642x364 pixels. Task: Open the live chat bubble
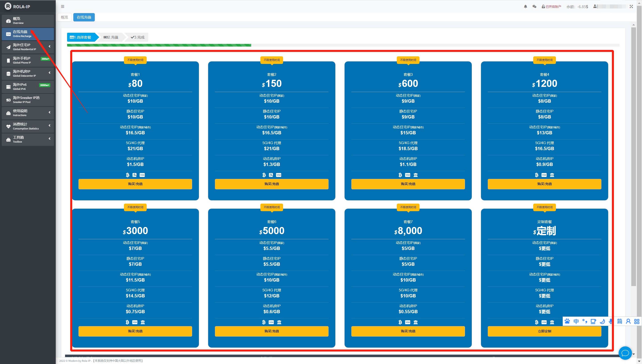coord(625,353)
